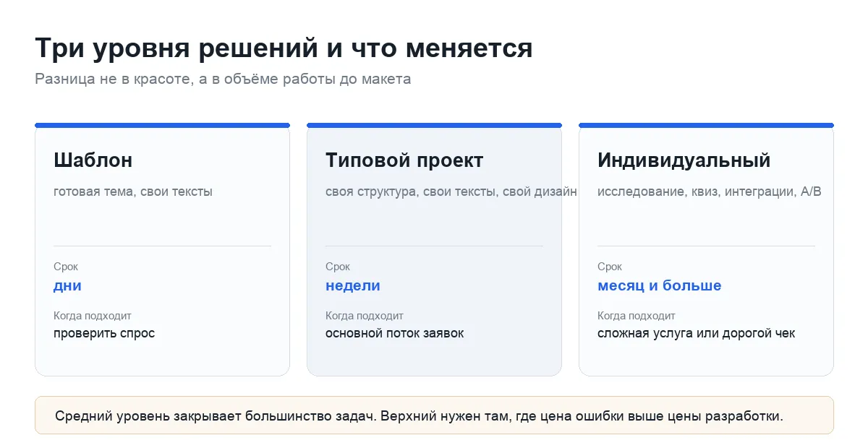
Task: Click the "недели" term value
Action: pyautogui.click(x=353, y=285)
